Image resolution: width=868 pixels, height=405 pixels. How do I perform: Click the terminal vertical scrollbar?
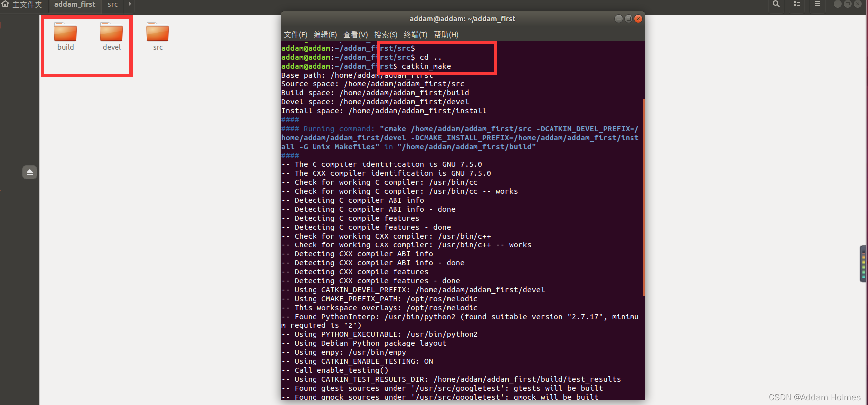point(644,197)
